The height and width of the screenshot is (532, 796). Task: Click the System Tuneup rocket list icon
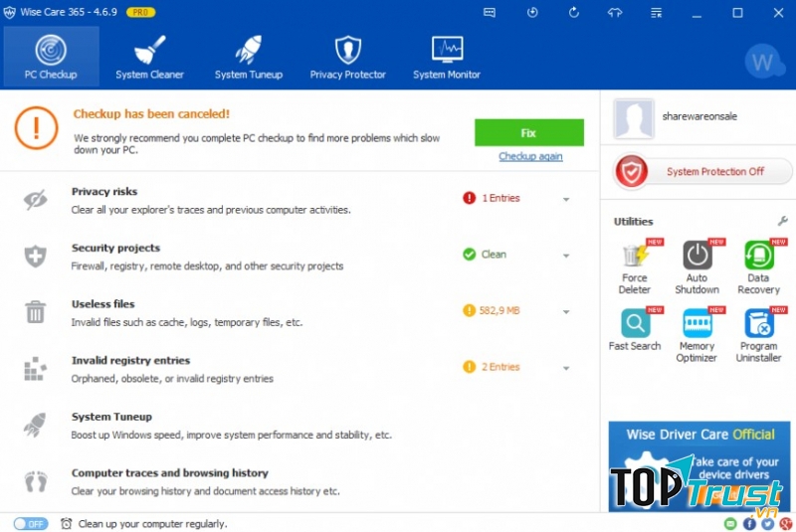coord(35,425)
